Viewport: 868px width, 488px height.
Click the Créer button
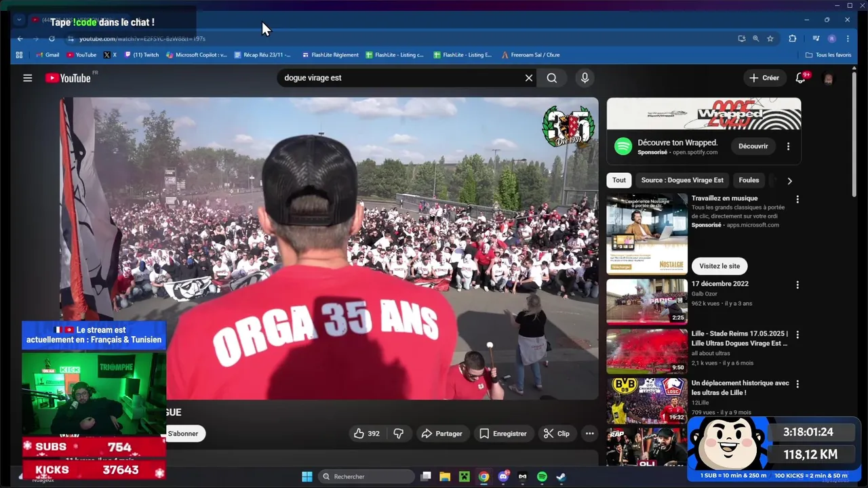(764, 78)
